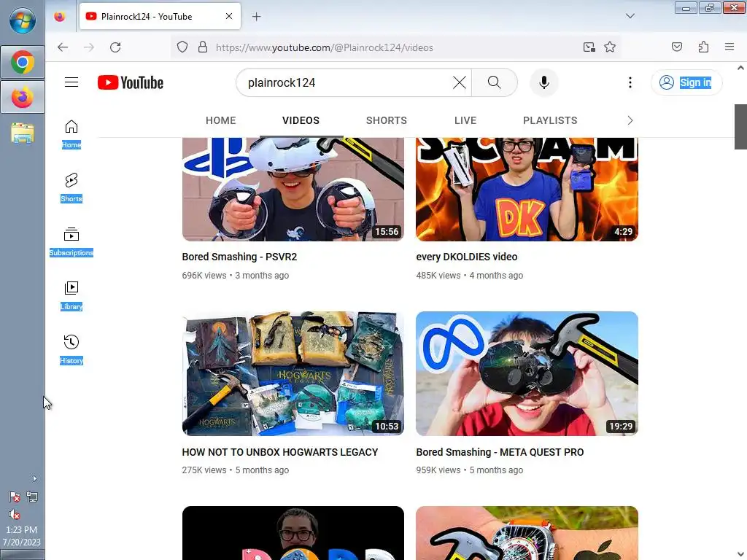This screenshot has height=560, width=747.
Task: Open the YouTube hamburger guide menu
Action: 71,82
